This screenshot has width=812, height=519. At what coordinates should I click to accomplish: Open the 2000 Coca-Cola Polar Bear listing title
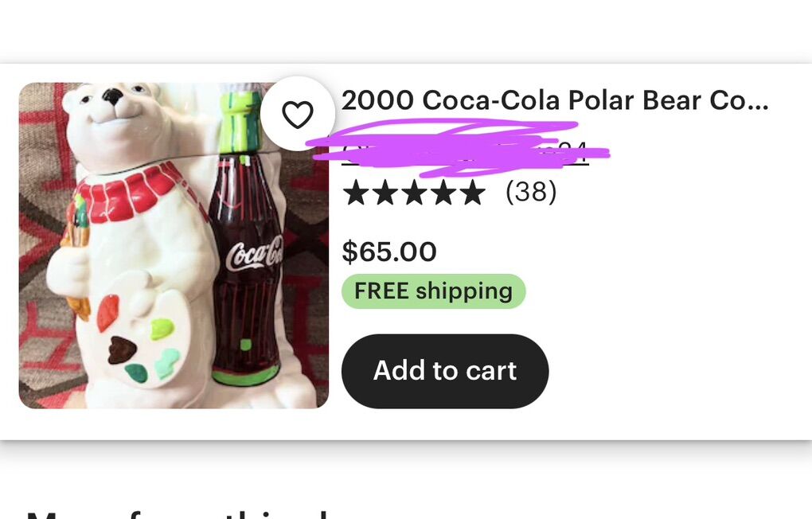[555, 101]
